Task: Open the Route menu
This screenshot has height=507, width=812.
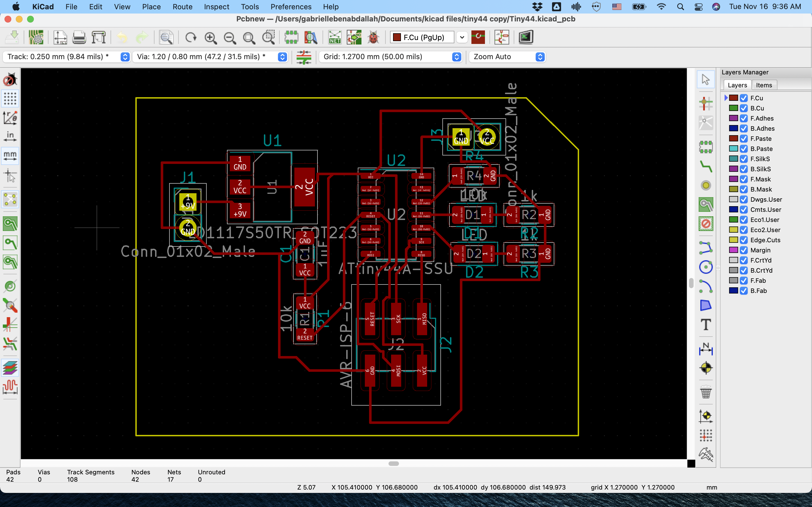Action: (x=182, y=7)
